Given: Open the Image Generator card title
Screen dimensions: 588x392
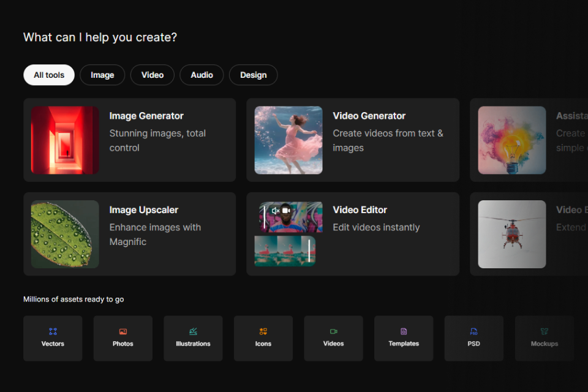Looking at the screenshot, I should [x=146, y=116].
